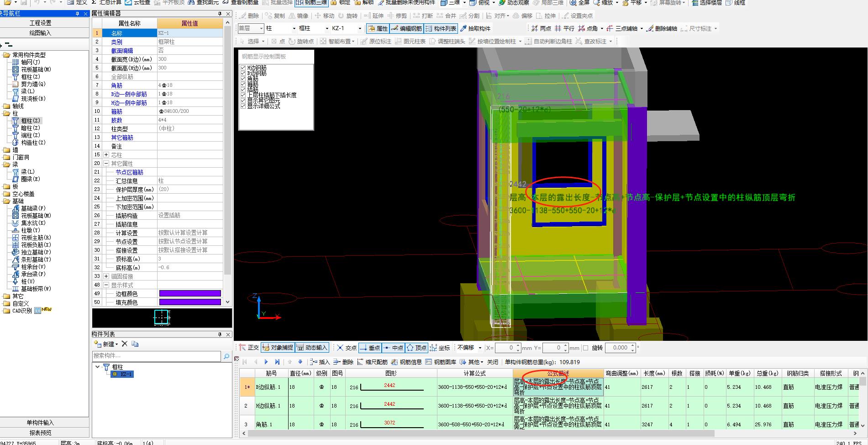Click 删除辅轴 delete auxiliary axis

click(x=662, y=28)
